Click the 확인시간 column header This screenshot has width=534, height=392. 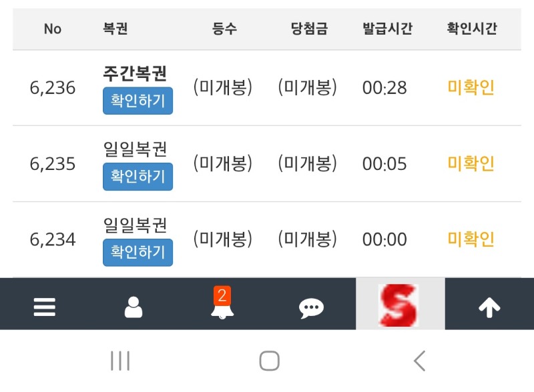pos(472,29)
